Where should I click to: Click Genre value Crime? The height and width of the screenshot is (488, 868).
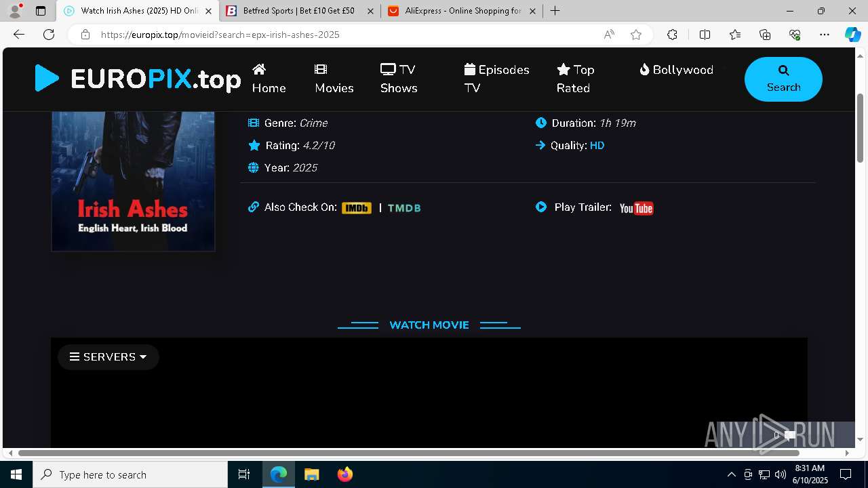click(313, 123)
